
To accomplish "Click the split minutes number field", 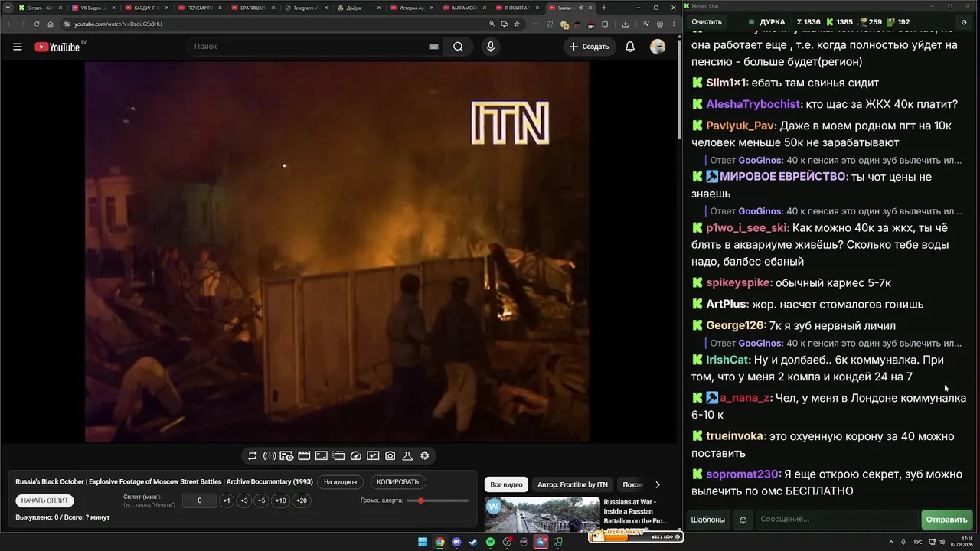I will point(200,500).
